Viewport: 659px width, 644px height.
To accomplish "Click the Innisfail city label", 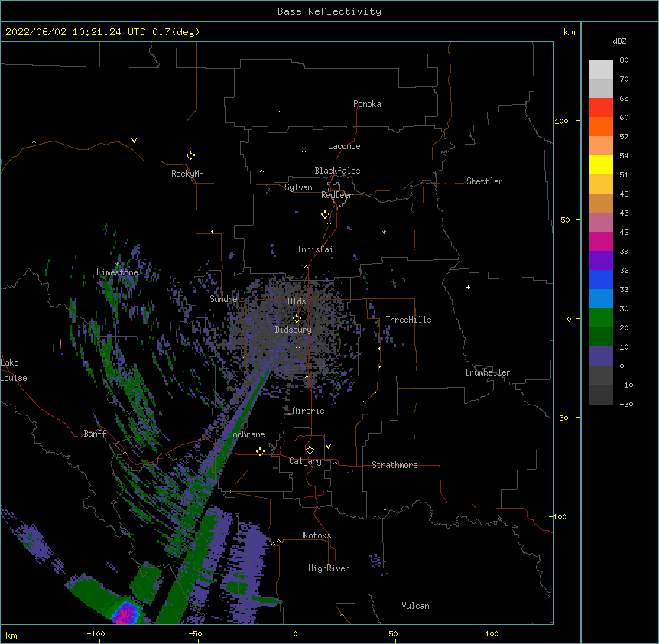I will [317, 249].
